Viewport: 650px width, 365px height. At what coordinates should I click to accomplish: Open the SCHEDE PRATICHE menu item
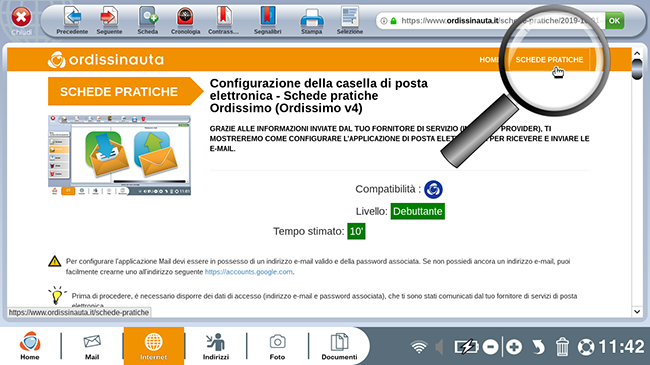tap(549, 60)
